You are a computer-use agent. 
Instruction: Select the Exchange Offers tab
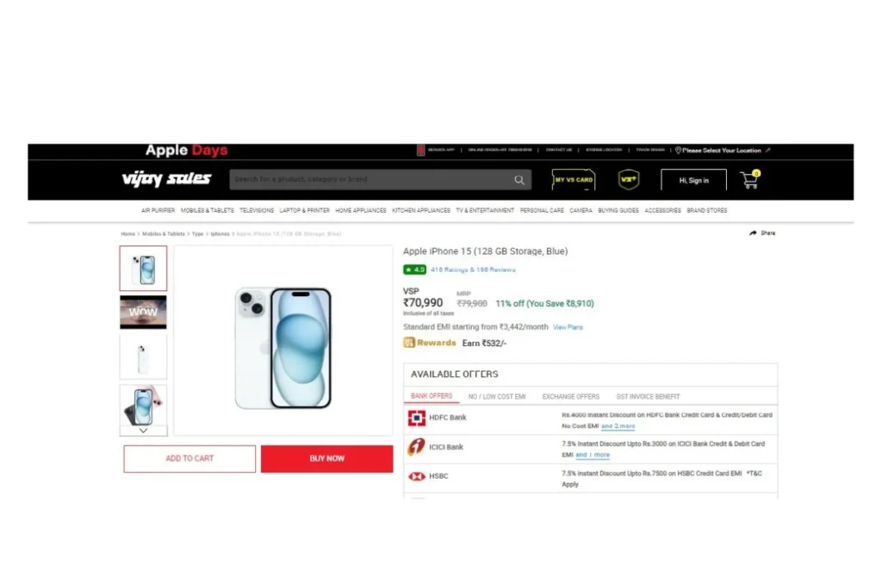coord(570,396)
